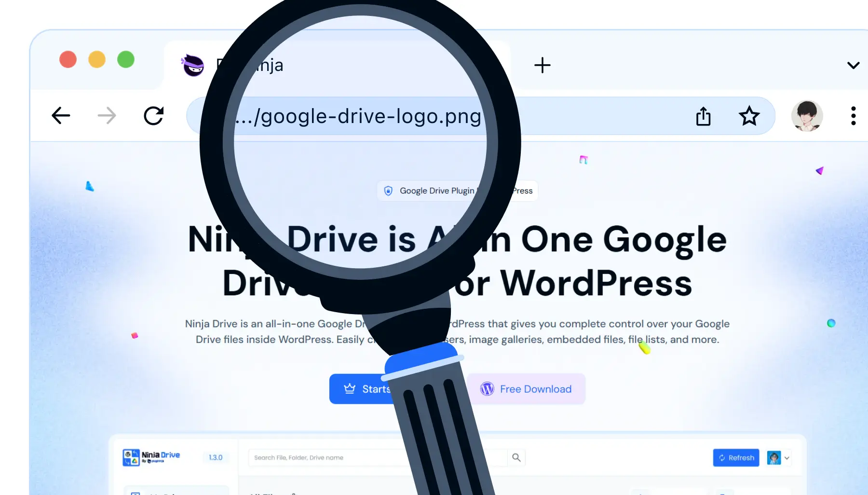Reload the page with the refresh icon
The image size is (868, 495).
(x=154, y=116)
